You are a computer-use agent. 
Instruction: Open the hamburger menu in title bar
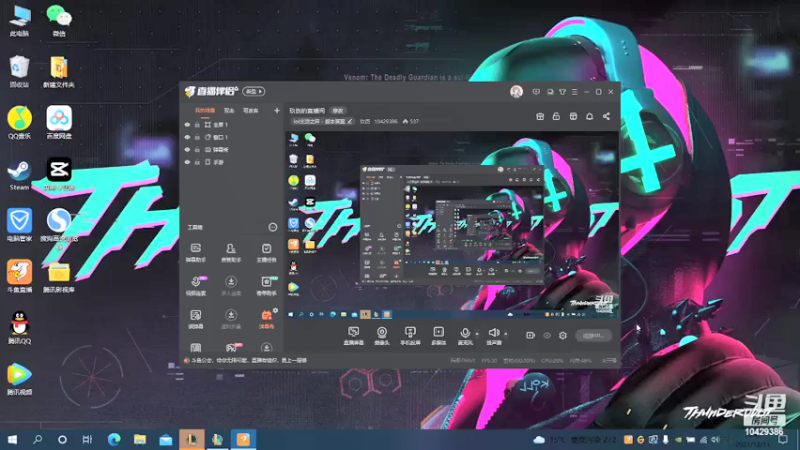(x=574, y=92)
